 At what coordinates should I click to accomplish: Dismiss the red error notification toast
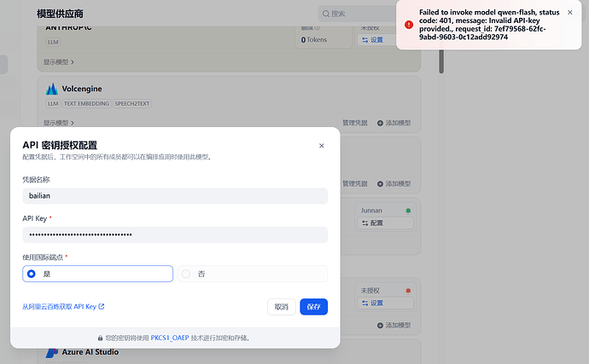pyautogui.click(x=570, y=13)
